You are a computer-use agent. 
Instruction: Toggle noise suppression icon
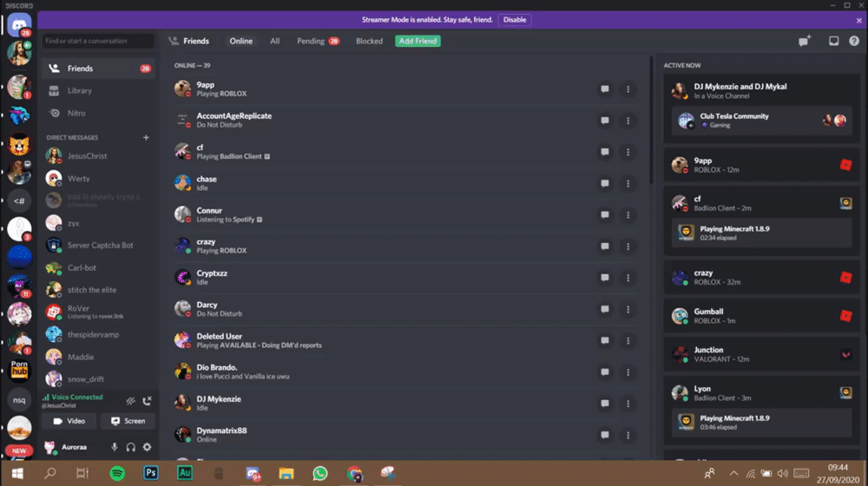coord(131,401)
